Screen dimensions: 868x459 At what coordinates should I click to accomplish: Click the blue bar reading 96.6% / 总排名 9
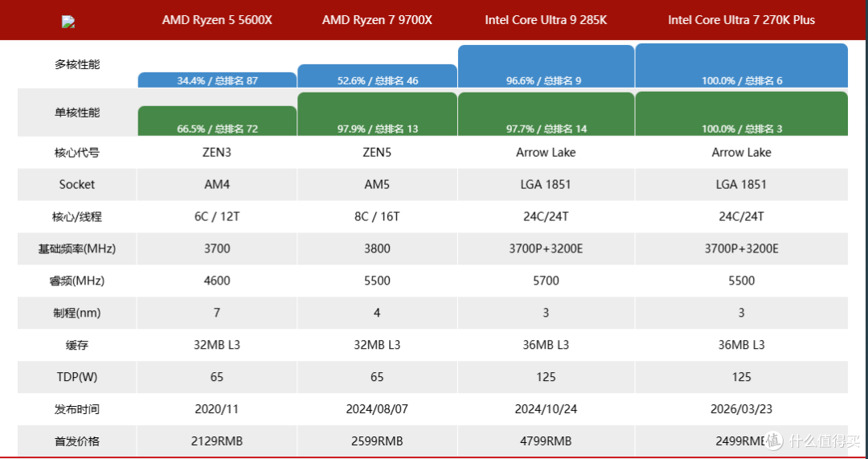[546, 67]
